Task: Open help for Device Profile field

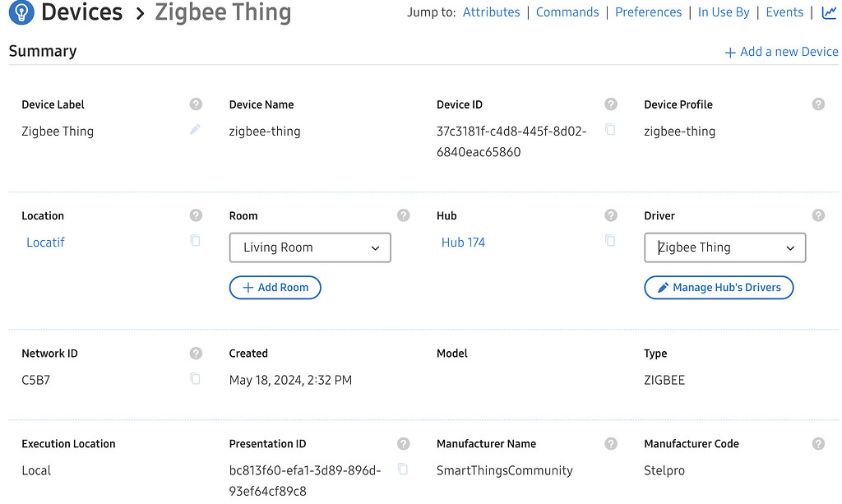Action: click(x=818, y=104)
